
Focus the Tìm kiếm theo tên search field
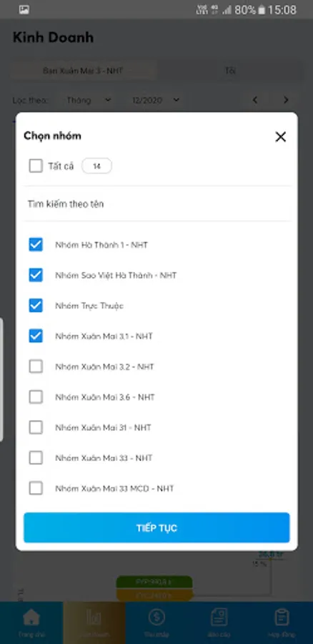point(156,204)
